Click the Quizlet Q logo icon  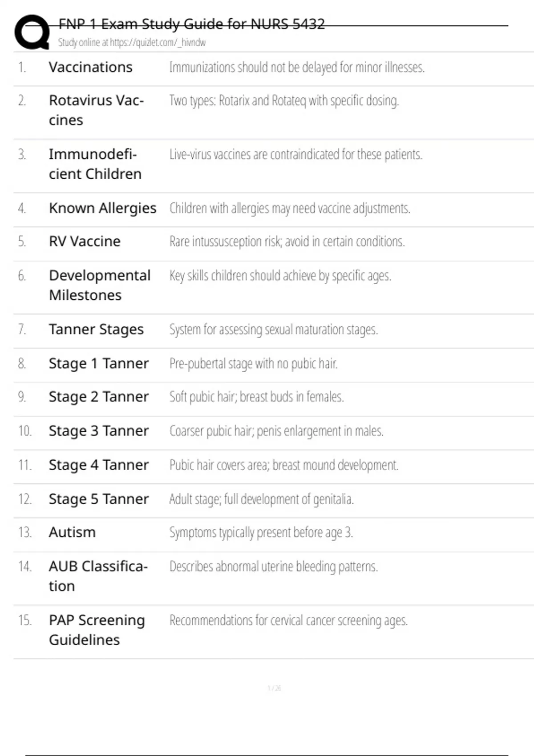coord(32,32)
